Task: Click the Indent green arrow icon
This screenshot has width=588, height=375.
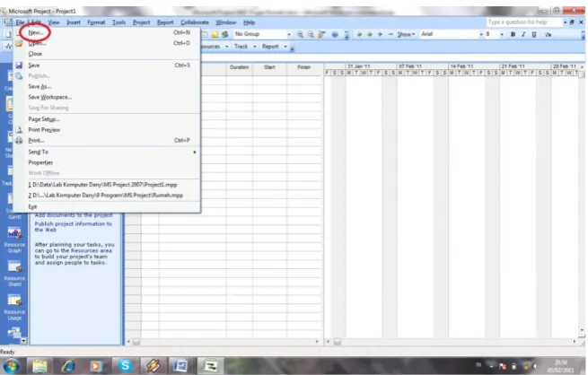Action: [x=370, y=34]
